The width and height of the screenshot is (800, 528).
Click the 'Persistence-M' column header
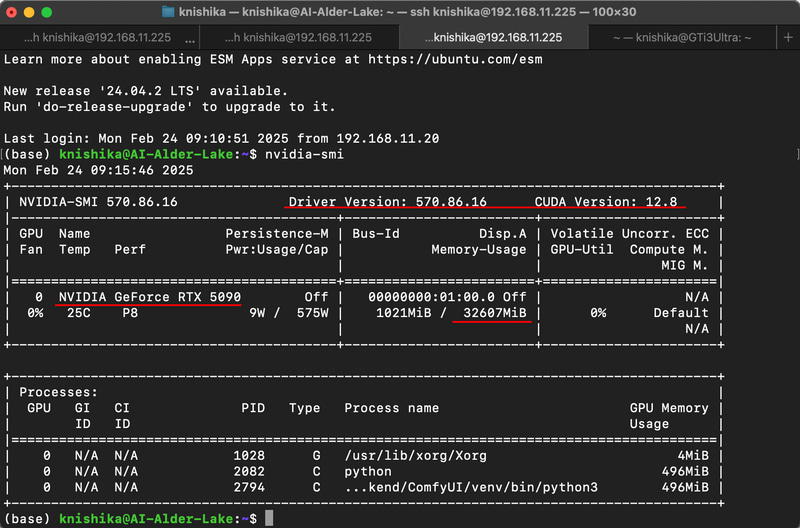click(277, 233)
